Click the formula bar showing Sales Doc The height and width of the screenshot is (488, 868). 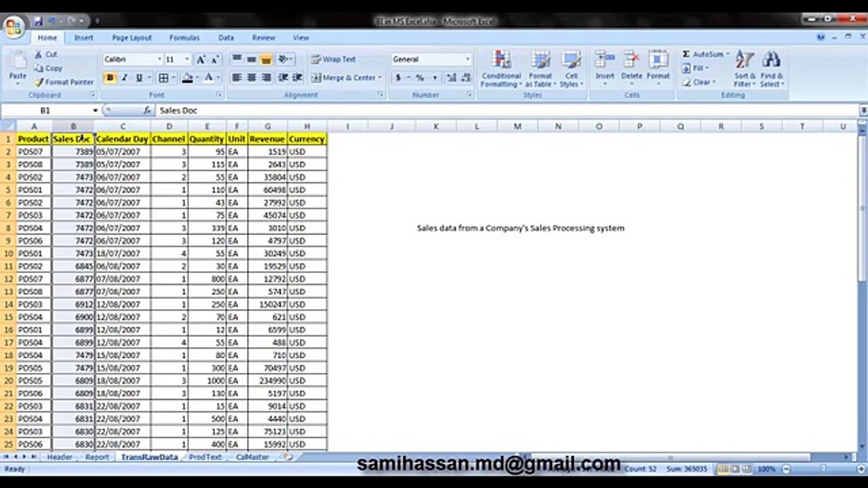tap(507, 110)
